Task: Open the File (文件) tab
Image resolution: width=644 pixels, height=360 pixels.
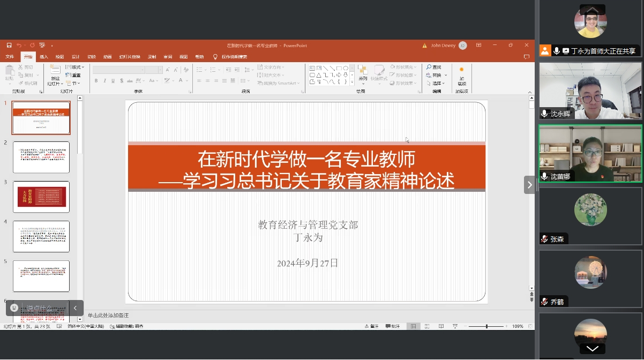Action: 10,57
